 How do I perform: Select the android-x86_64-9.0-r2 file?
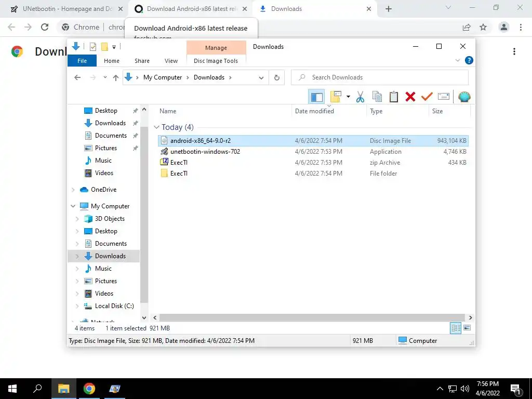click(313, 140)
